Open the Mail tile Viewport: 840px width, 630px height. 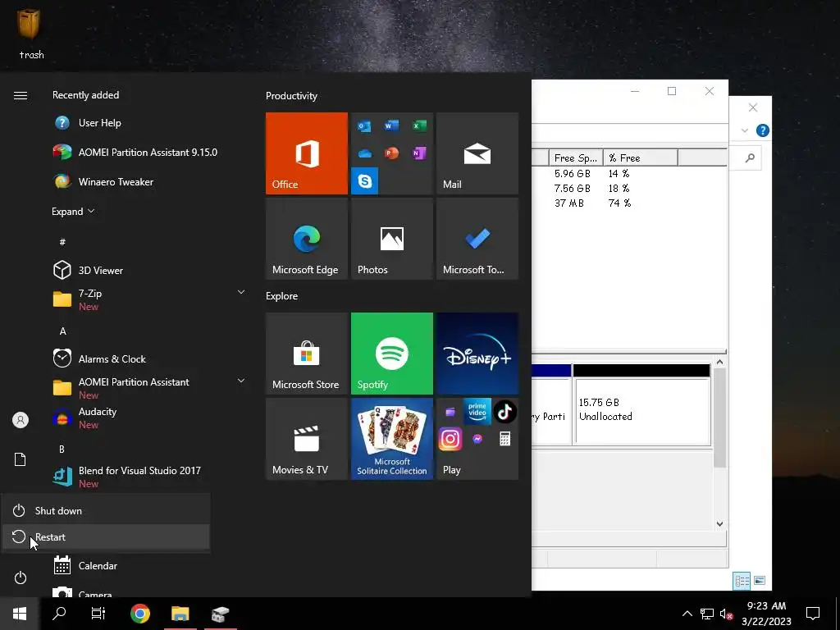click(477, 153)
